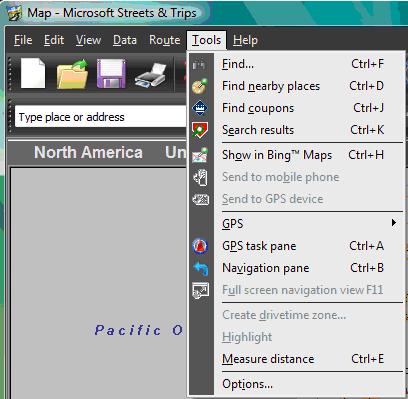Screen dimensions: 408x399
Task: Click the Type place or address field
Action: pos(101,117)
